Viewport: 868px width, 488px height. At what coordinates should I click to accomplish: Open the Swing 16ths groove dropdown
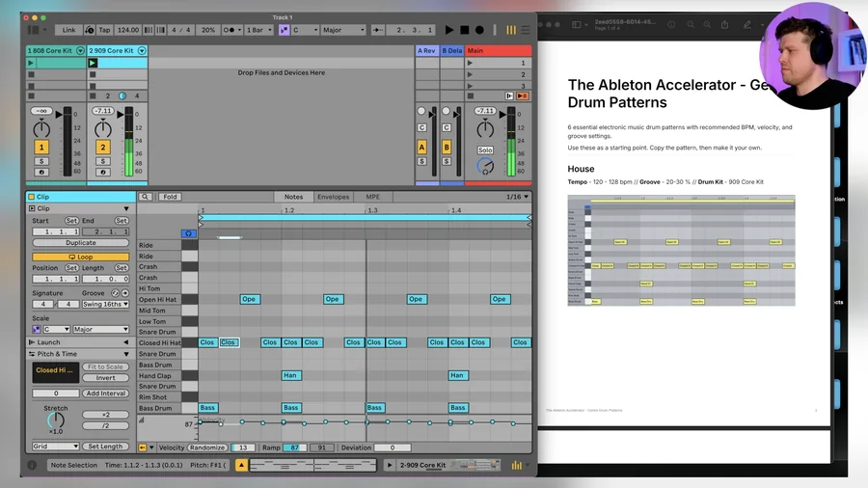(x=105, y=304)
